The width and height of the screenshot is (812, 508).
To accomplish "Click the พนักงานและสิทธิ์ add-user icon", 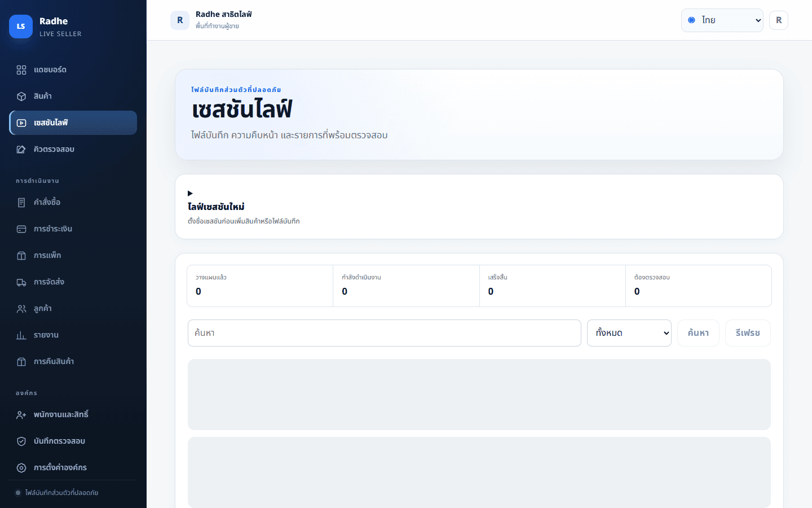I will coord(21,415).
